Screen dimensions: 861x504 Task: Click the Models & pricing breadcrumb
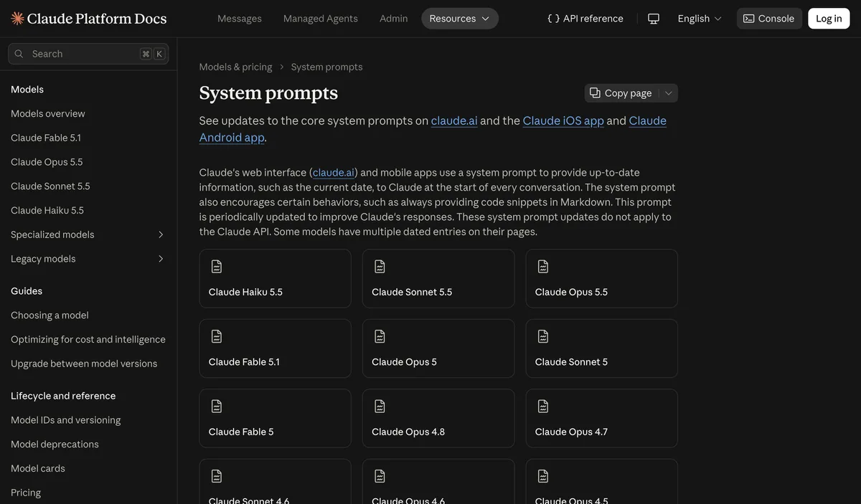(236, 67)
